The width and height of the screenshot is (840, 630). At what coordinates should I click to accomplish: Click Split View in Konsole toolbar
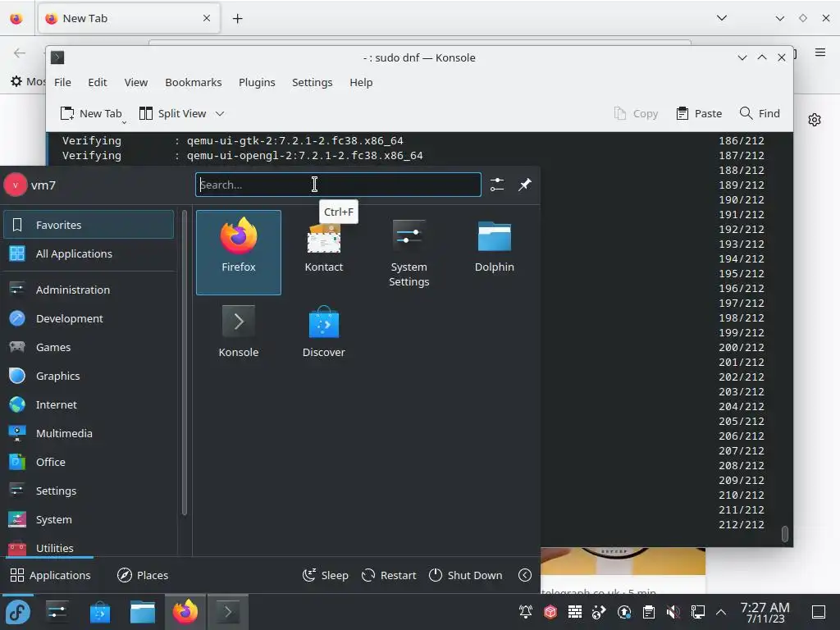[x=172, y=113]
